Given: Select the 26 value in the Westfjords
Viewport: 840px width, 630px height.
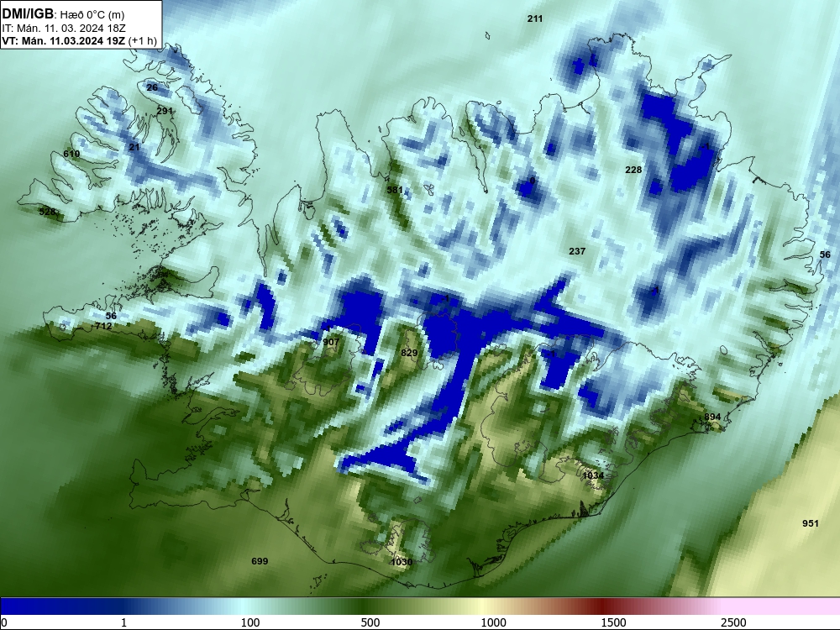Looking at the screenshot, I should coord(152,88).
